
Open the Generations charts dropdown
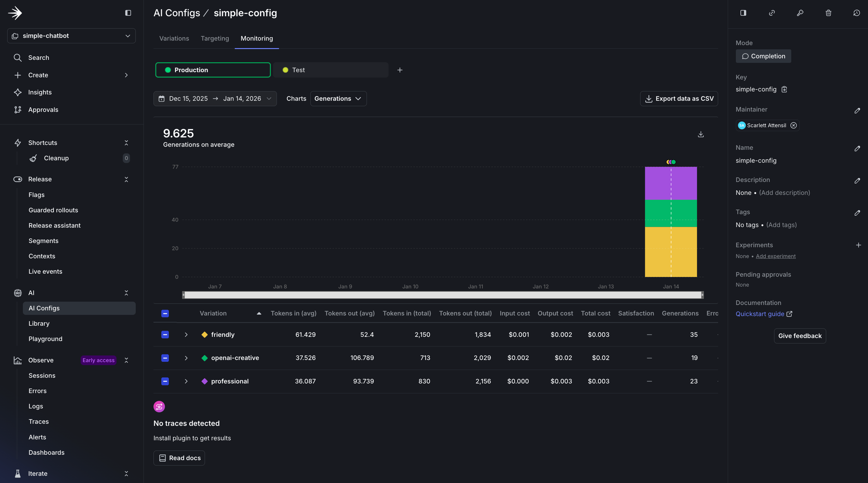pos(338,99)
